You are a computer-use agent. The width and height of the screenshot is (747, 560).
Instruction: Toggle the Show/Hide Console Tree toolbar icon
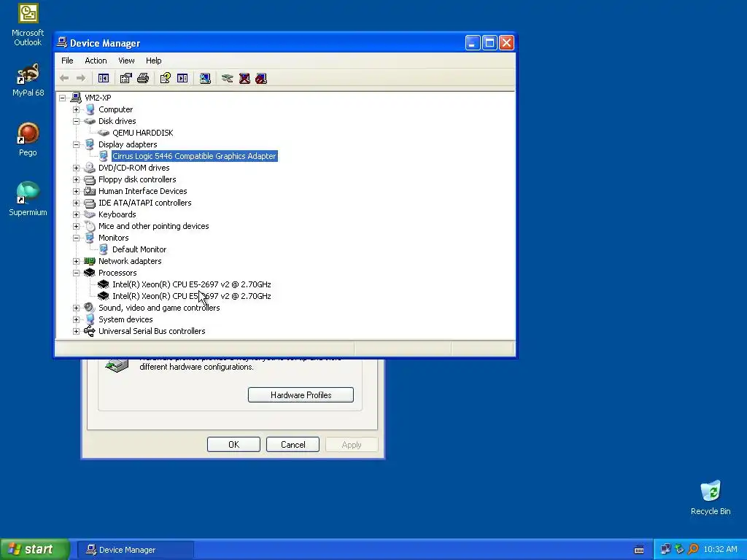click(104, 78)
